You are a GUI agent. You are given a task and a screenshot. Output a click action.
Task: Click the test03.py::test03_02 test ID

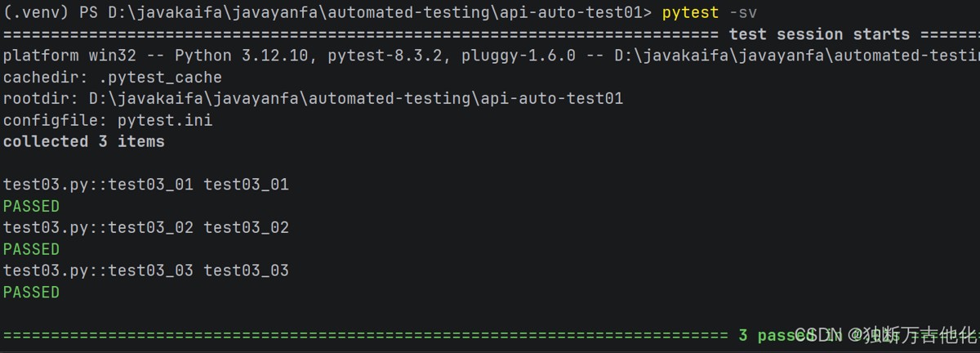[x=98, y=227]
